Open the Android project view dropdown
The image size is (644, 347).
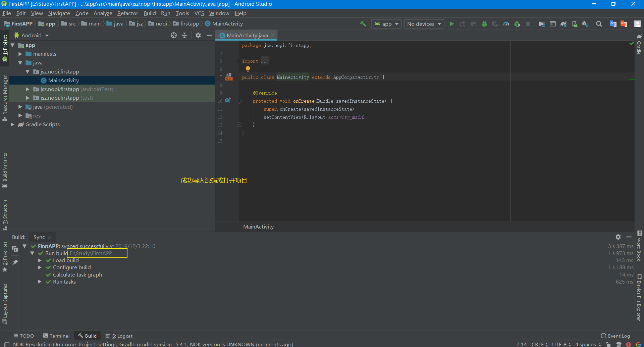pos(31,35)
